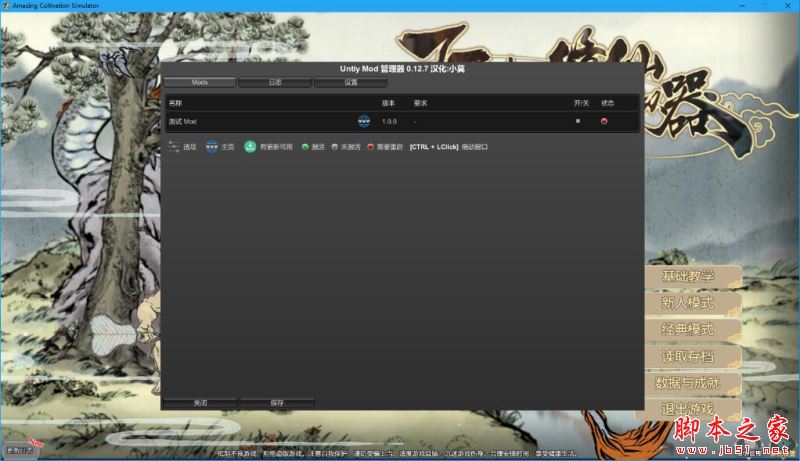Click the Amazing Cultivation Simulator window icon

6,6
